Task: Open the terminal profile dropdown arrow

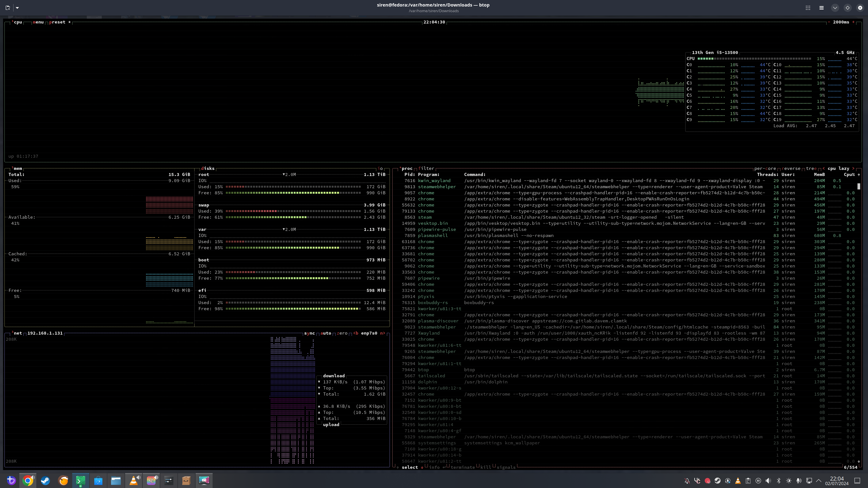Action: (x=17, y=8)
